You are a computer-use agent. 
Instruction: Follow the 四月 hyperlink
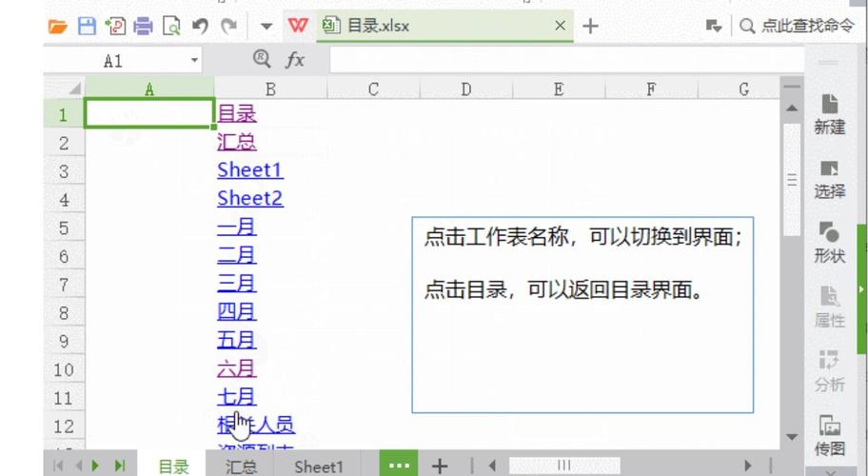point(237,311)
